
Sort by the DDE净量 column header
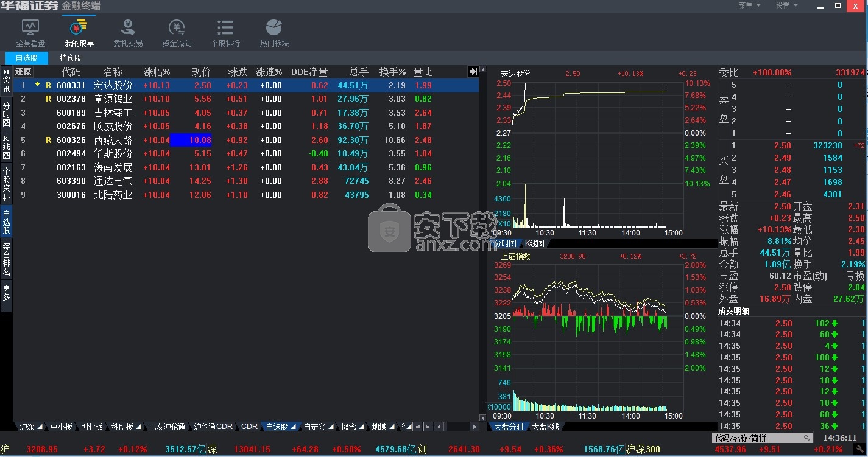309,72
